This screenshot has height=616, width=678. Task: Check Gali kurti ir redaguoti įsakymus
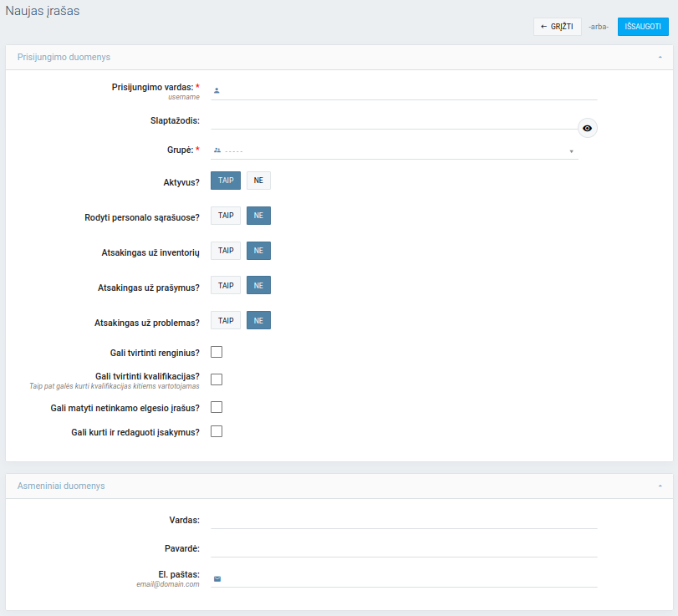[x=217, y=432]
